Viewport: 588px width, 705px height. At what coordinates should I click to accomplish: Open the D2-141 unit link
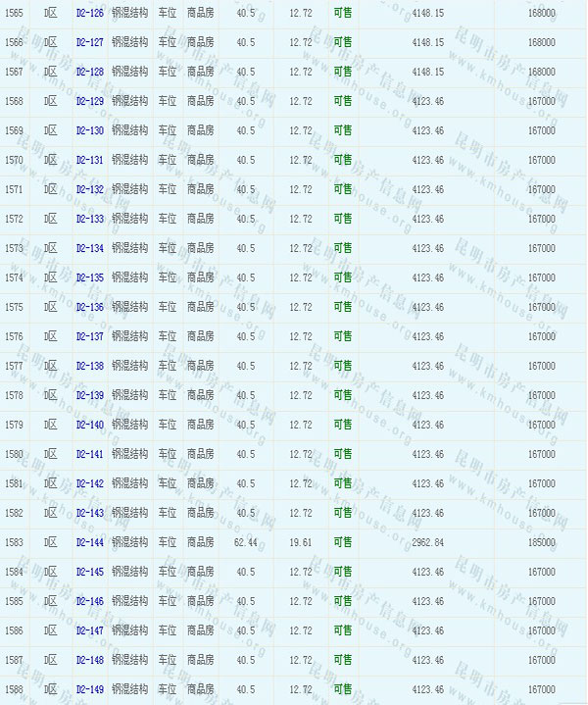pos(89,455)
